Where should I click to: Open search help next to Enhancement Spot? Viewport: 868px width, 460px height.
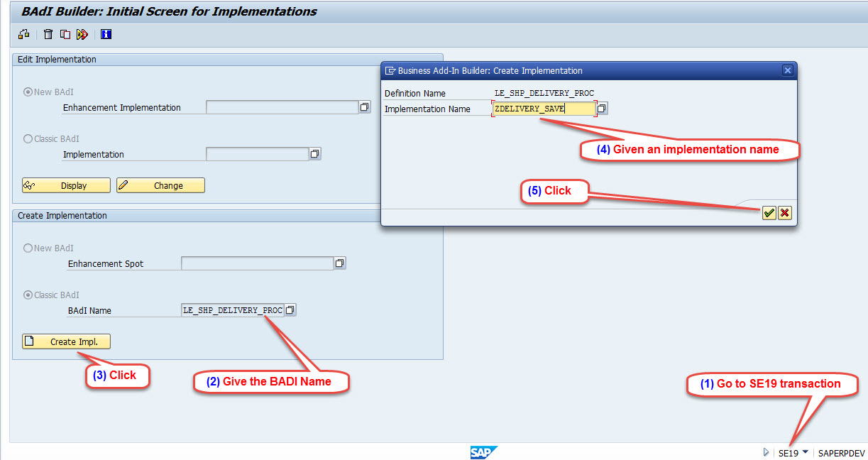tap(339, 263)
